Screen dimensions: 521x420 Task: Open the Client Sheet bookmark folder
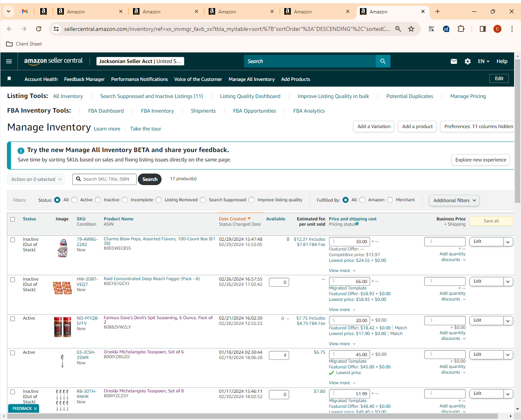(x=24, y=44)
